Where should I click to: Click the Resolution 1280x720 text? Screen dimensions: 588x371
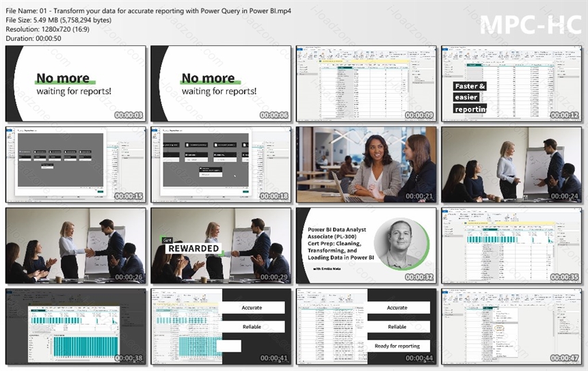click(x=48, y=29)
